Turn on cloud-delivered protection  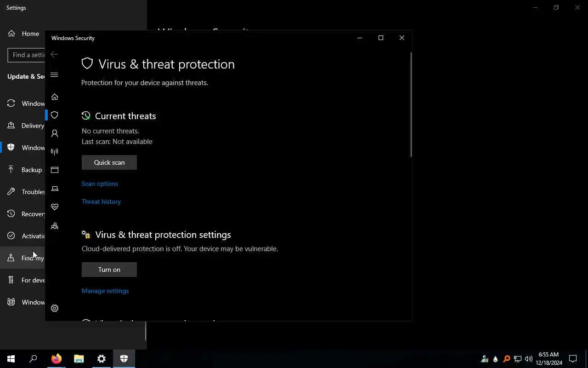point(109,270)
